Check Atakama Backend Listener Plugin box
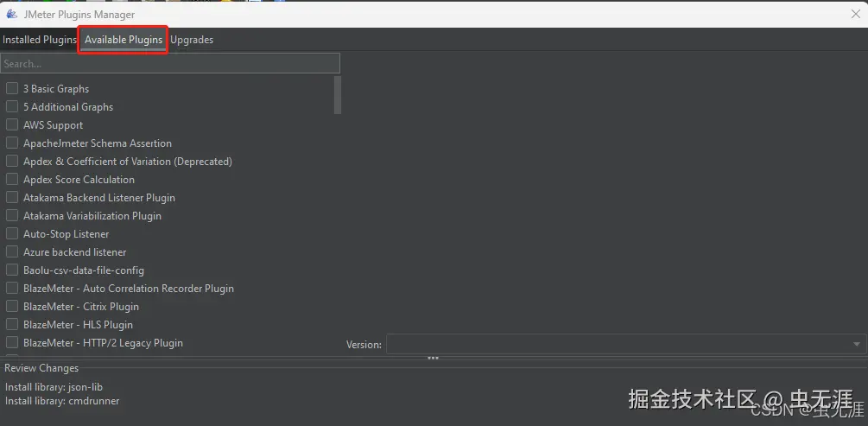The height and width of the screenshot is (426, 868). tap(12, 197)
